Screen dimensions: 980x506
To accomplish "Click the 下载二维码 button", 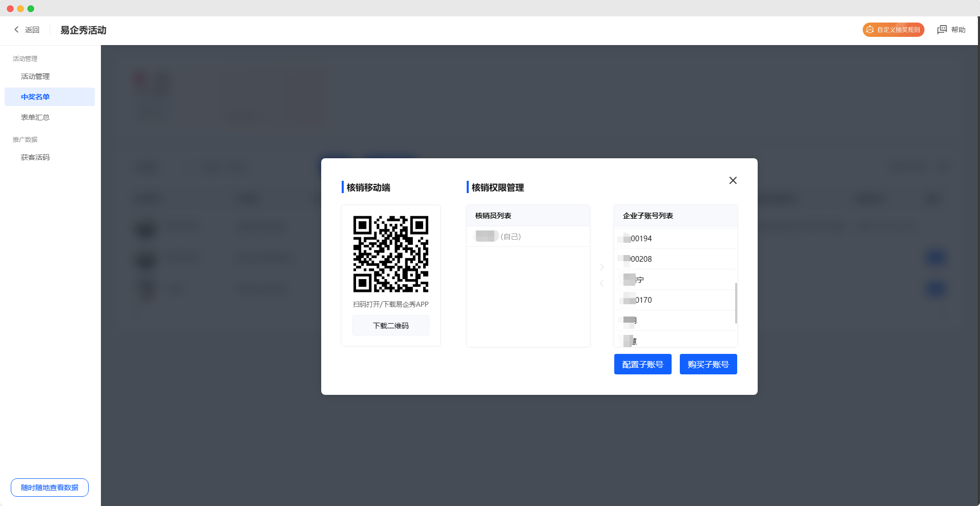I will 390,326.
